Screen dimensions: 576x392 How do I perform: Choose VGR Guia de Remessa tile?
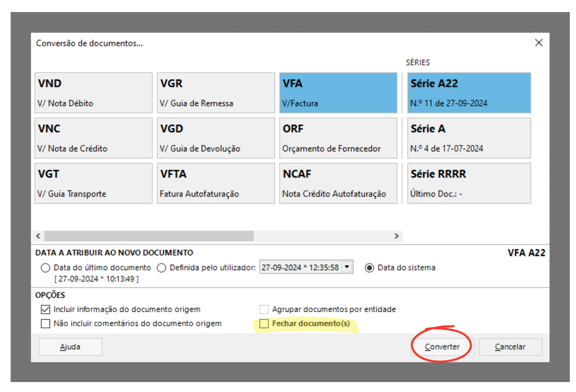point(216,93)
